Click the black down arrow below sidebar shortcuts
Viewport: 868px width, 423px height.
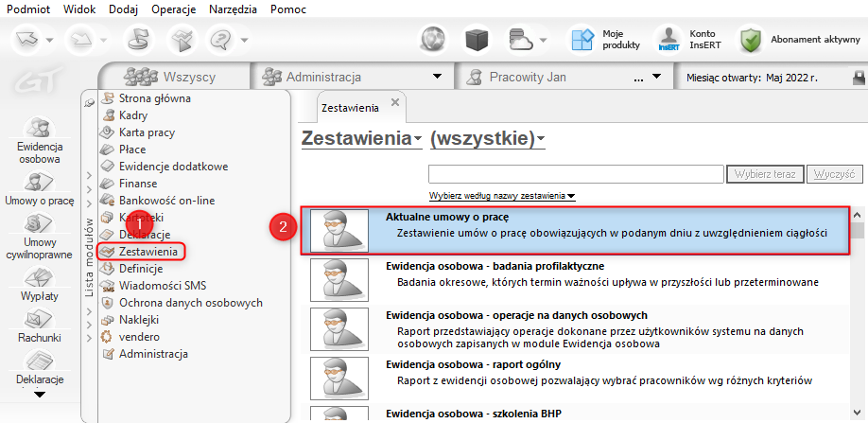(x=40, y=395)
